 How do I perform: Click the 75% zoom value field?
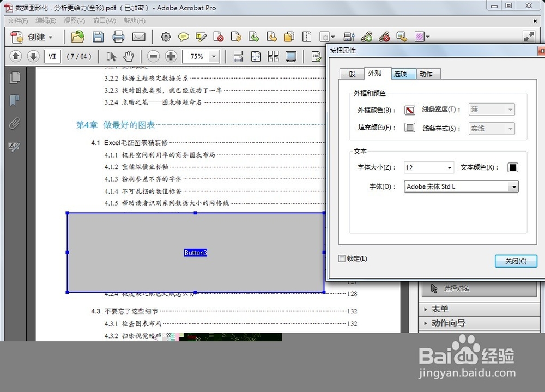(x=196, y=56)
